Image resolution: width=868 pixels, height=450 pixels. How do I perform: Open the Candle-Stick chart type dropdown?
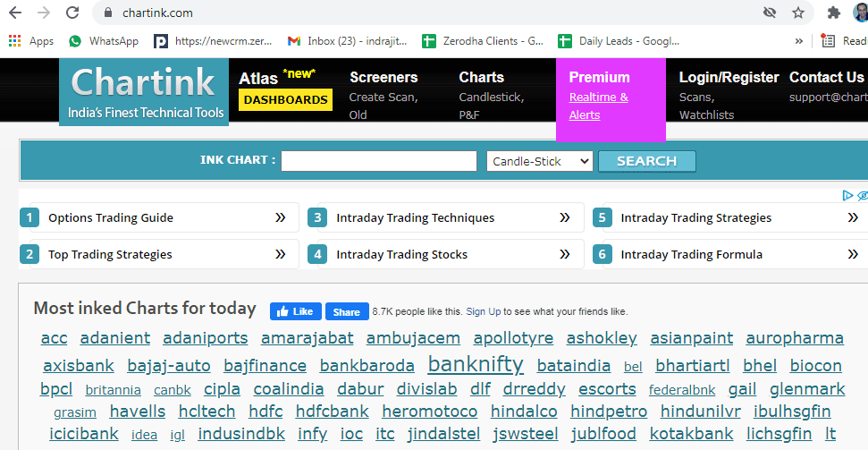(x=540, y=161)
